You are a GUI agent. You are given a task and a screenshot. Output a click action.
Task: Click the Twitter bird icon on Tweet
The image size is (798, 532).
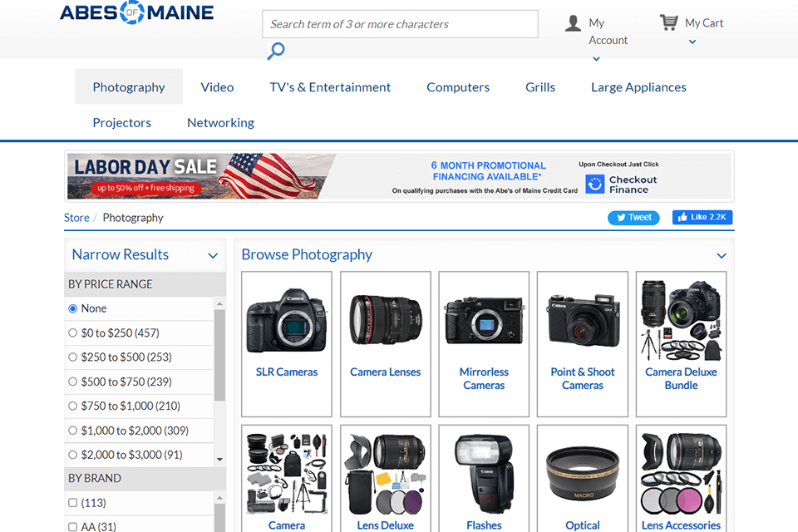point(621,218)
